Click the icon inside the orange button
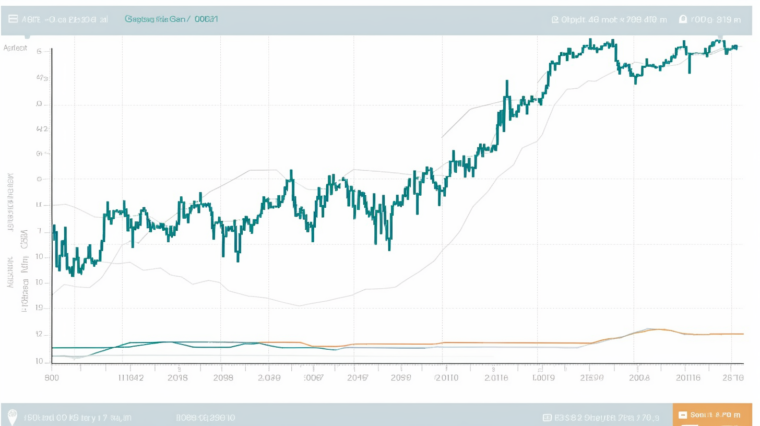The width and height of the screenshot is (760, 426). (x=684, y=415)
